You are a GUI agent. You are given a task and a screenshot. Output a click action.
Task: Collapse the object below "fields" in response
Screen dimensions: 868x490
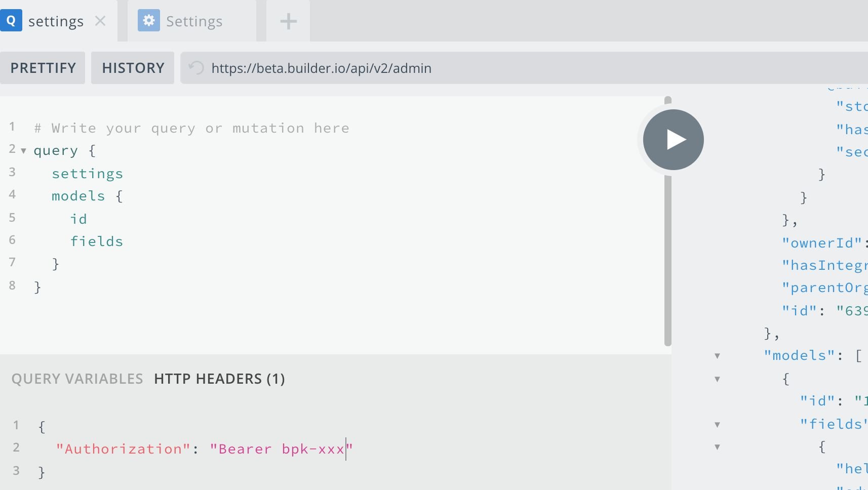(717, 447)
